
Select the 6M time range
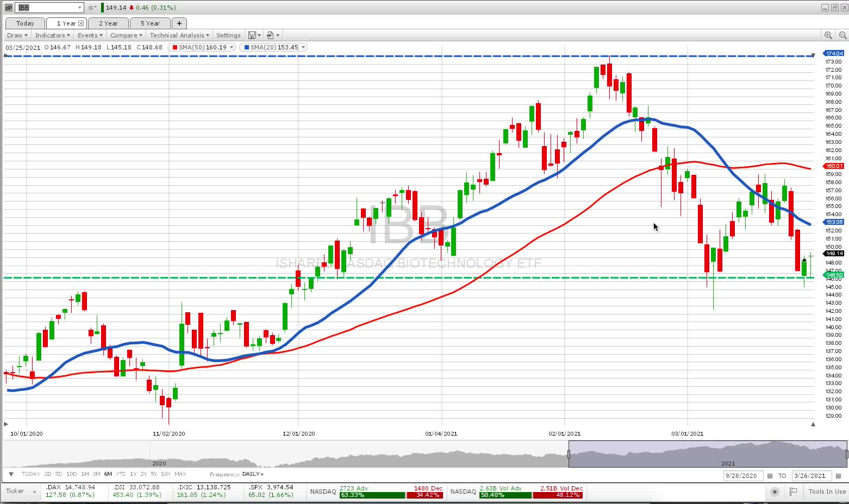coord(108,474)
